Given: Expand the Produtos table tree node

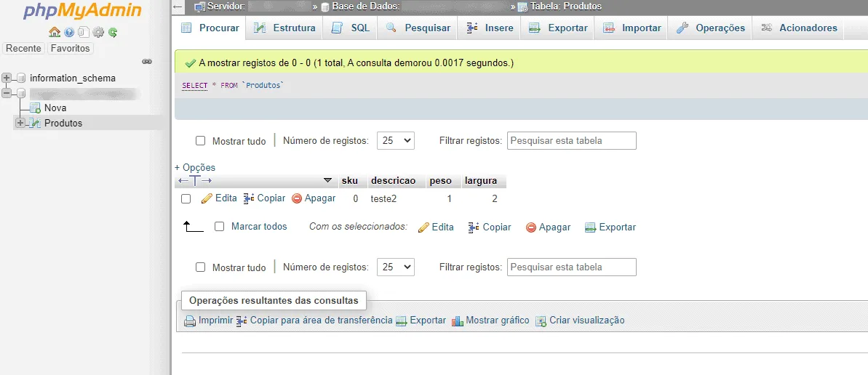Looking at the screenshot, I should click(20, 123).
